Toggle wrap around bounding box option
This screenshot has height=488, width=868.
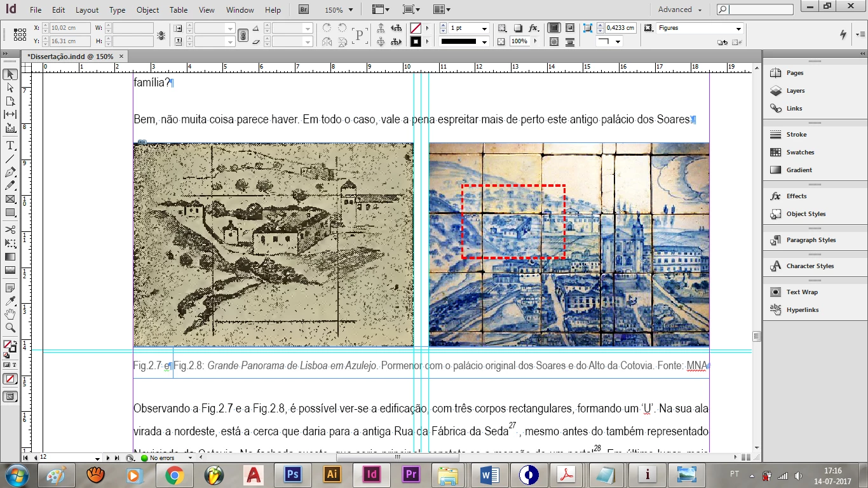coord(570,28)
